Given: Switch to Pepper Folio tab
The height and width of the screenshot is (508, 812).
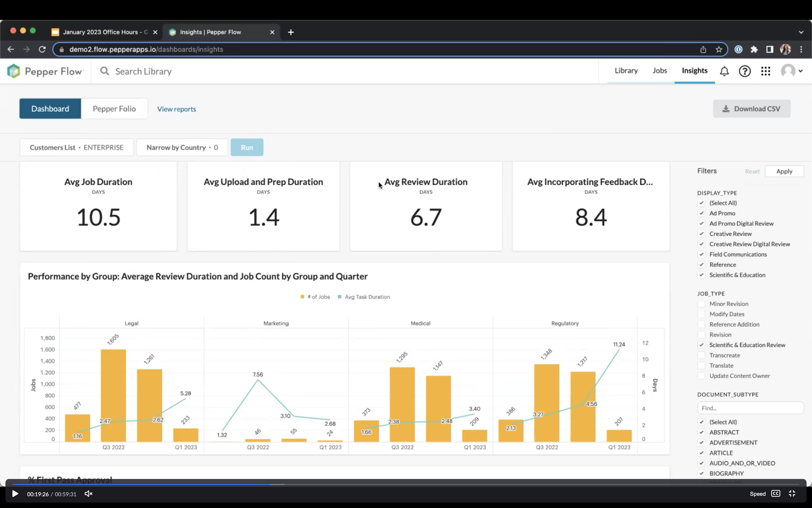Looking at the screenshot, I should click(114, 109).
